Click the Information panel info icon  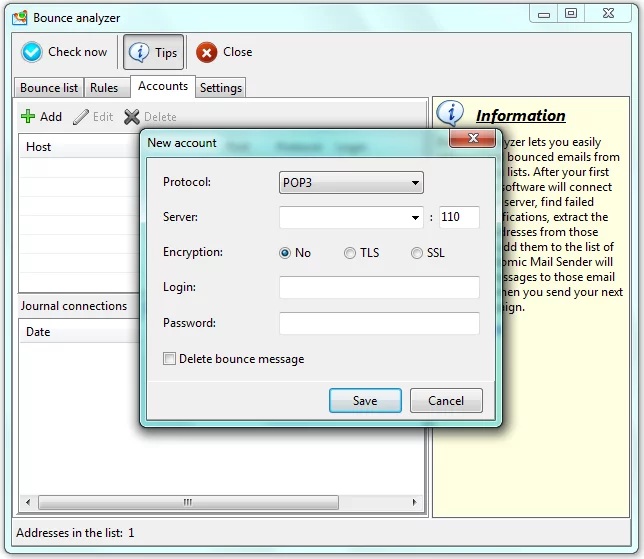tap(452, 115)
